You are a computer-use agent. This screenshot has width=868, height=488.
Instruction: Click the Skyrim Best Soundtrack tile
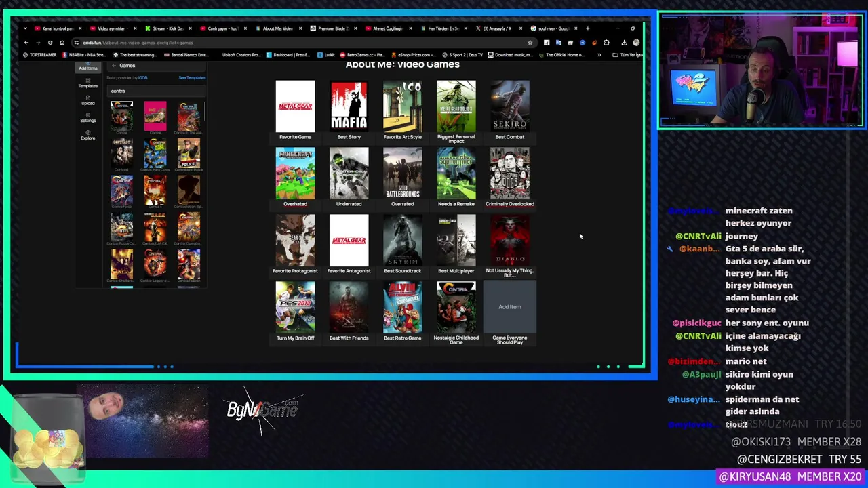402,241
